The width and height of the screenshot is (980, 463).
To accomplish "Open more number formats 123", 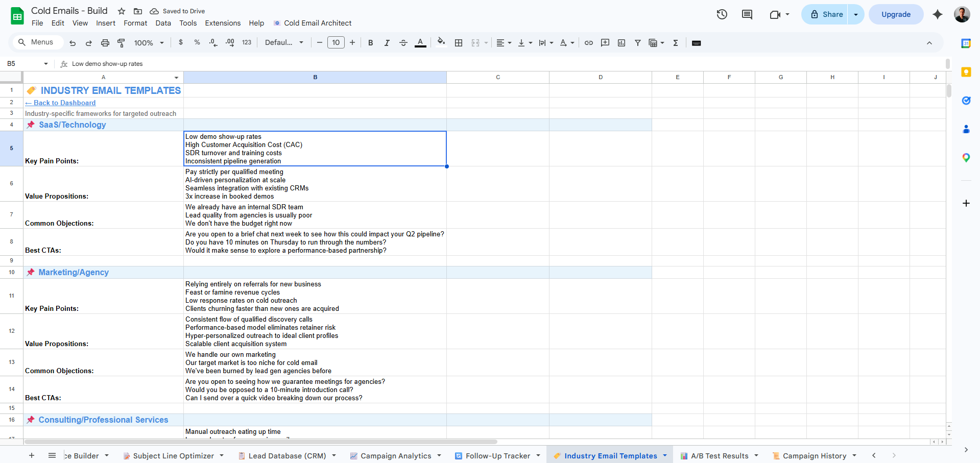I will (247, 42).
